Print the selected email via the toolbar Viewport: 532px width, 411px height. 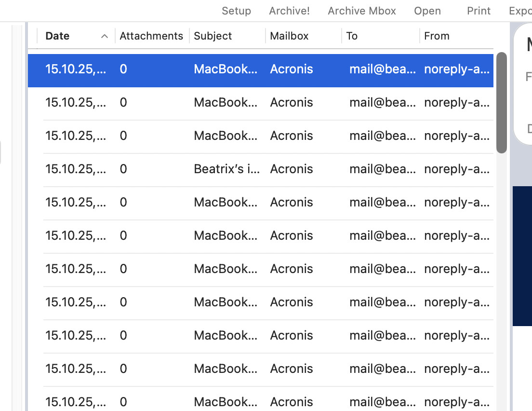pos(479,11)
